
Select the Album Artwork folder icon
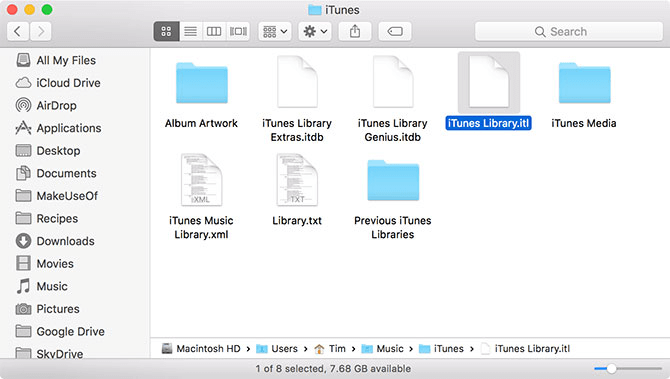[202, 83]
